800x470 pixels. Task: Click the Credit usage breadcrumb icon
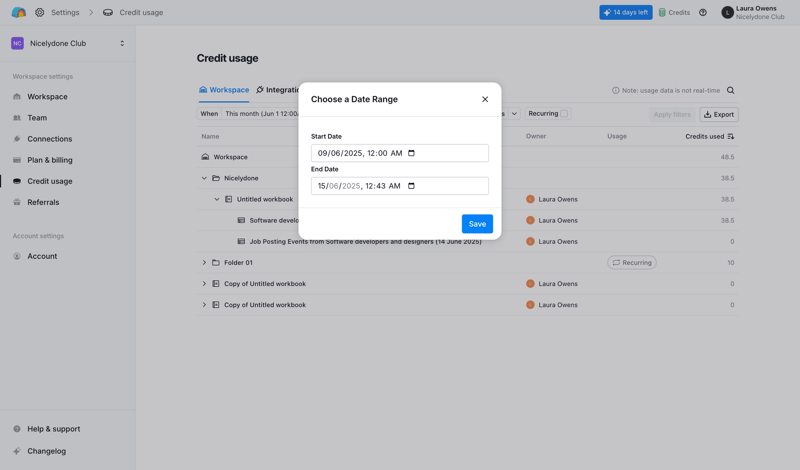pos(108,12)
